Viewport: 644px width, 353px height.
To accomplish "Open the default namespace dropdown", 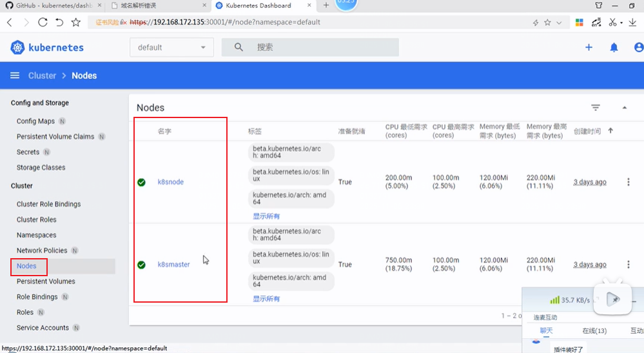I will click(x=171, y=47).
